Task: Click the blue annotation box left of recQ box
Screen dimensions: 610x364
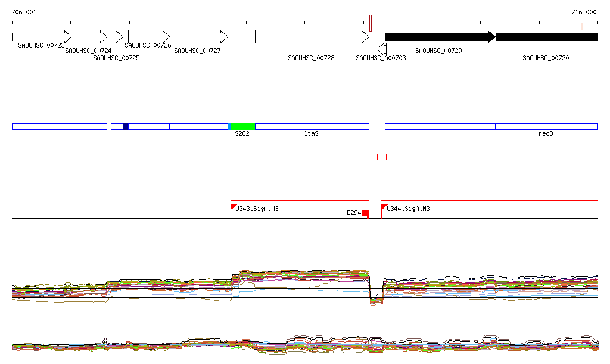Action: point(440,126)
